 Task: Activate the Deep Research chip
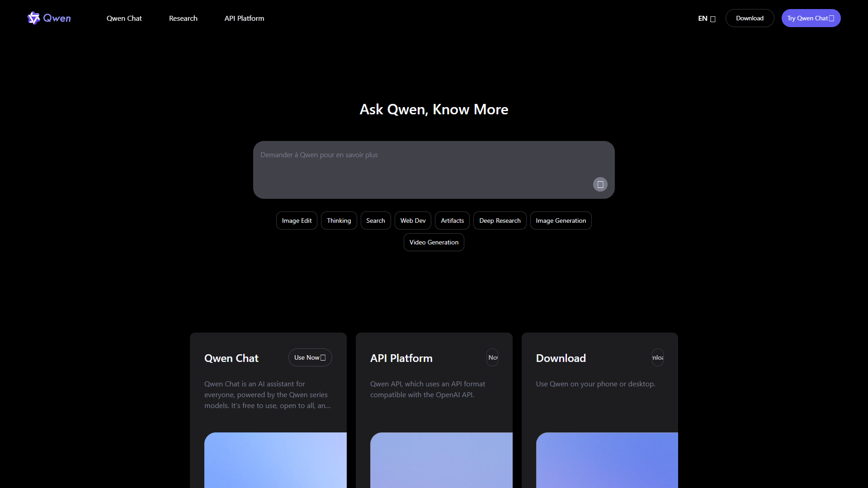coord(500,221)
